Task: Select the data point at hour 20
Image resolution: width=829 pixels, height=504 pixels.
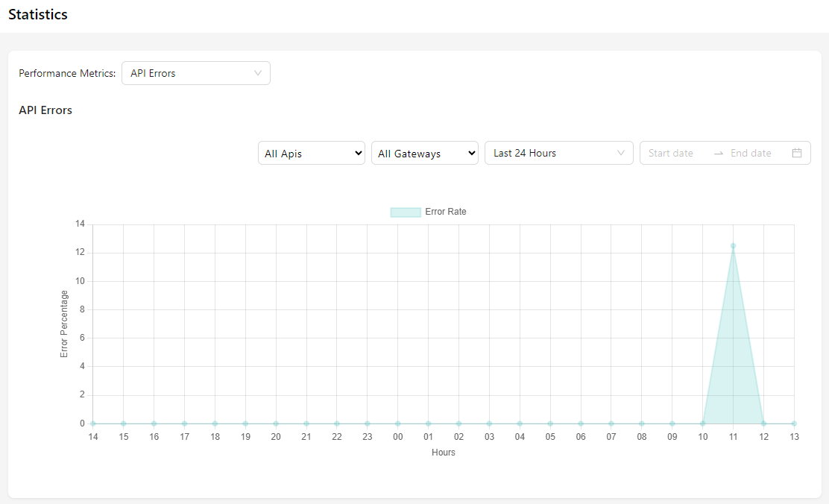Action: pos(276,423)
